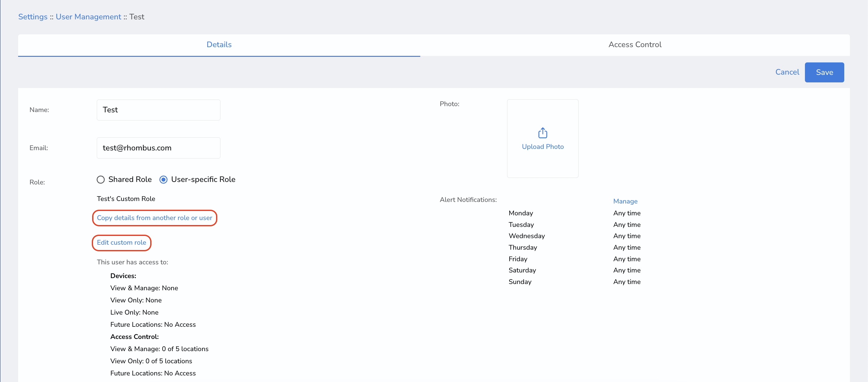Click the Access Control heading in permissions list
This screenshot has width=868, height=382.
coord(135,337)
